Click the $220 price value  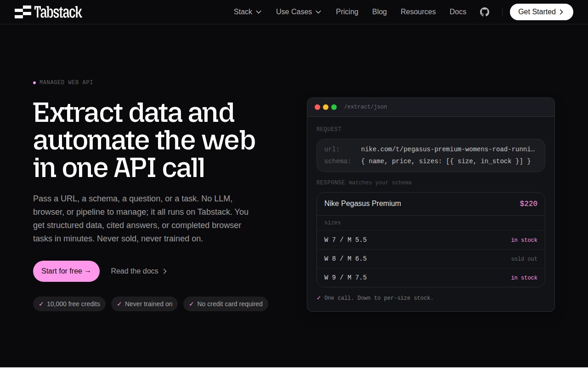click(528, 204)
